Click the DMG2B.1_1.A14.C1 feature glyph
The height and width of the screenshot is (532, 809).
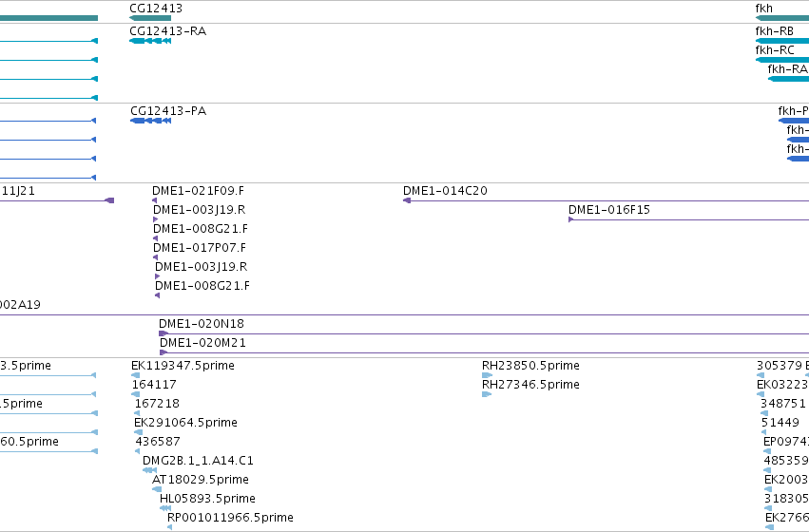point(149,470)
